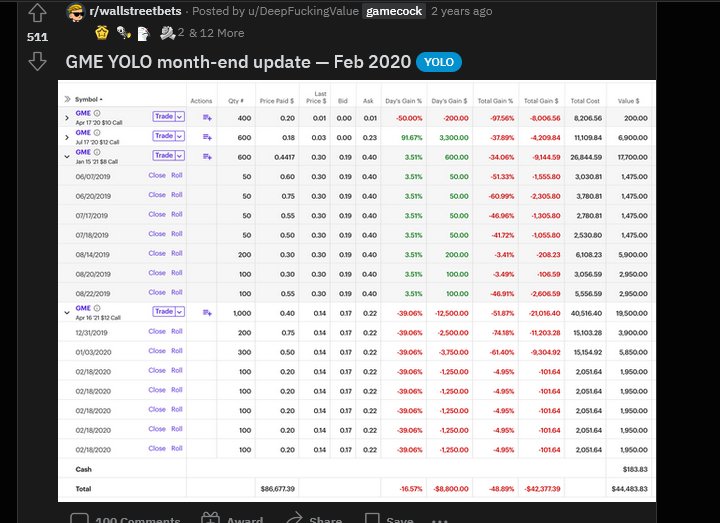Open Trade dropdown arrow for Apr 17 '20 $10 Call
Image resolution: width=720 pixels, height=523 pixels.
click(x=180, y=117)
